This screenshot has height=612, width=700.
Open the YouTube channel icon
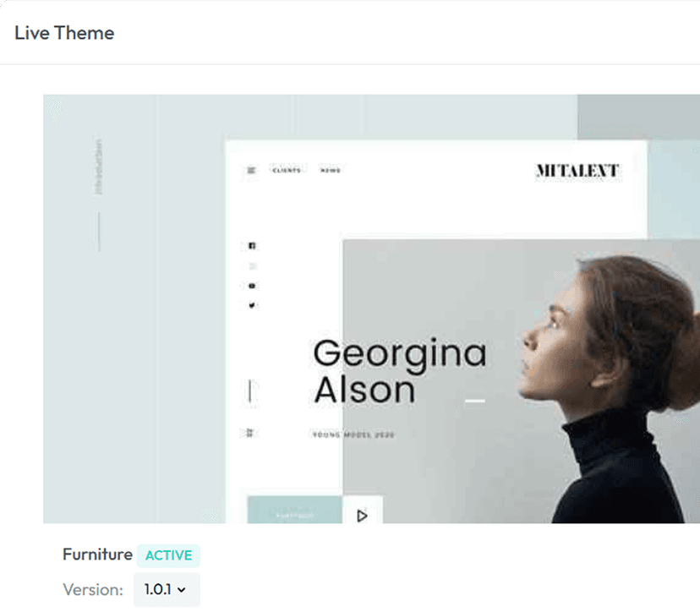point(251,285)
